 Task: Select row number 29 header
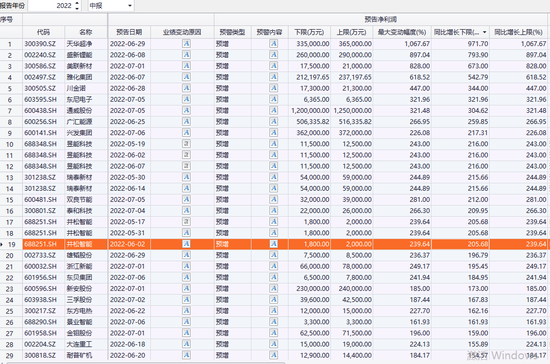(10, 355)
